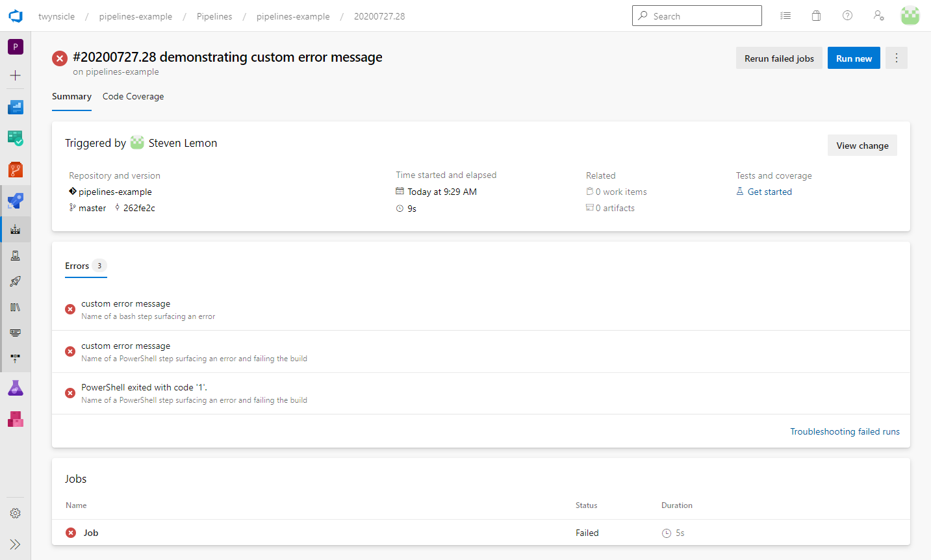Open 0 artifacts link
The image size is (931, 560).
click(615, 208)
